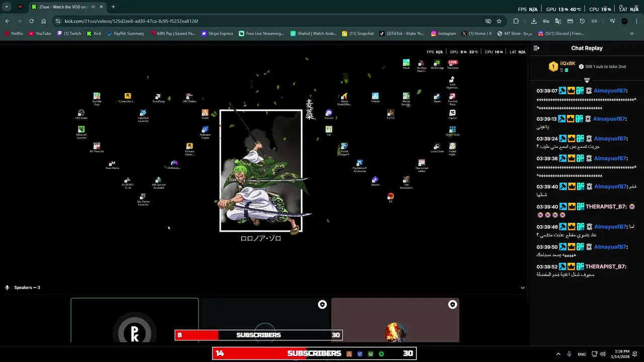644x362 pixels.
Task: Click the taskbar microphone icon
Action: click(x=569, y=354)
